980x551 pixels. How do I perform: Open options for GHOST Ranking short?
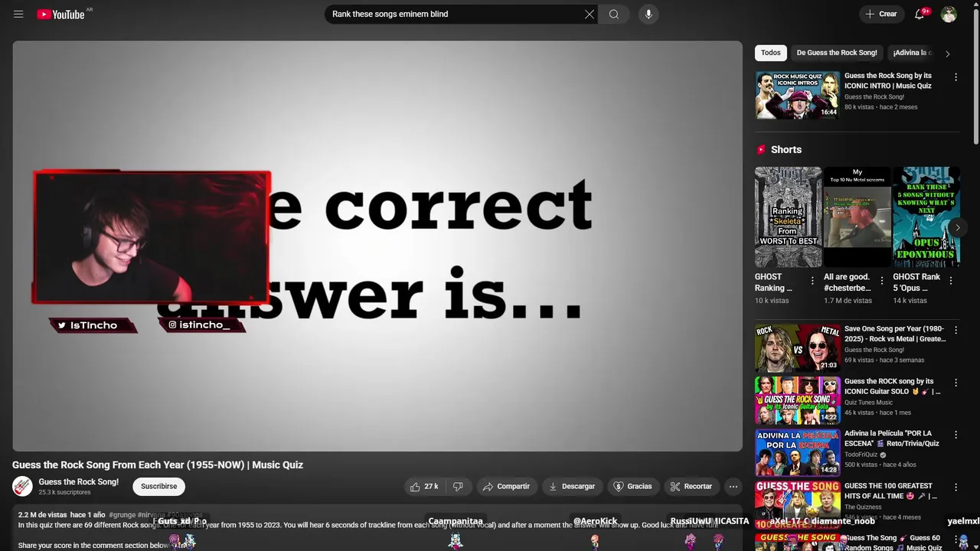click(x=813, y=281)
